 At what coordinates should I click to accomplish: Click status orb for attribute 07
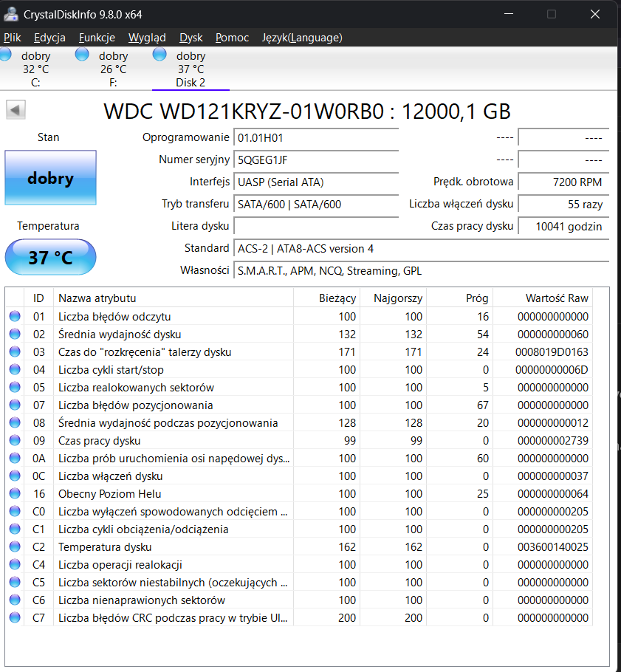15,405
